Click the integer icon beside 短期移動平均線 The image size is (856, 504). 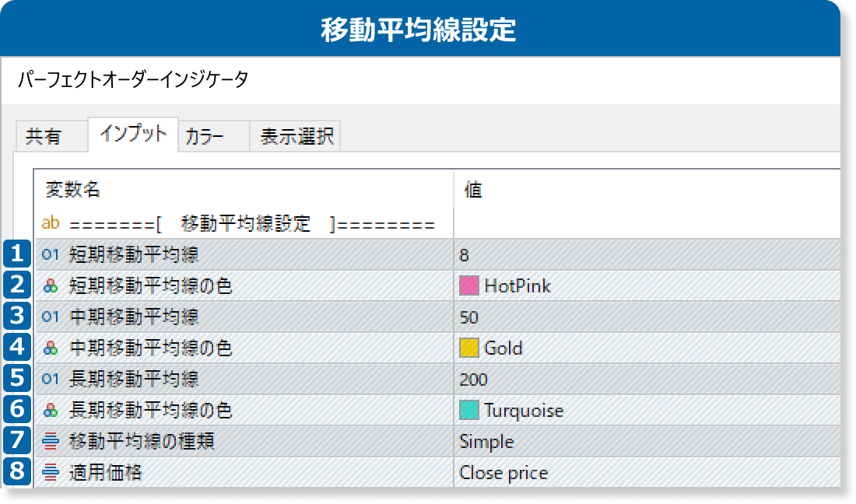pos(51,254)
